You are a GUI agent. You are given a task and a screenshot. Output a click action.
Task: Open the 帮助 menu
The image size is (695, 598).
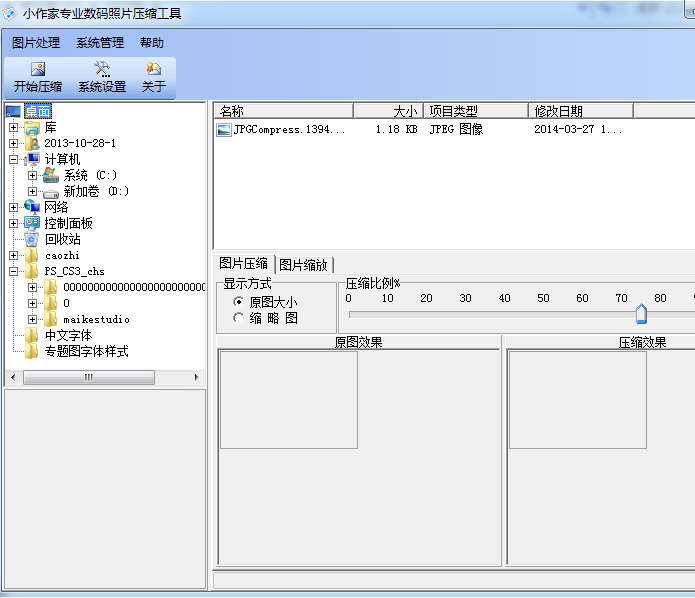152,43
